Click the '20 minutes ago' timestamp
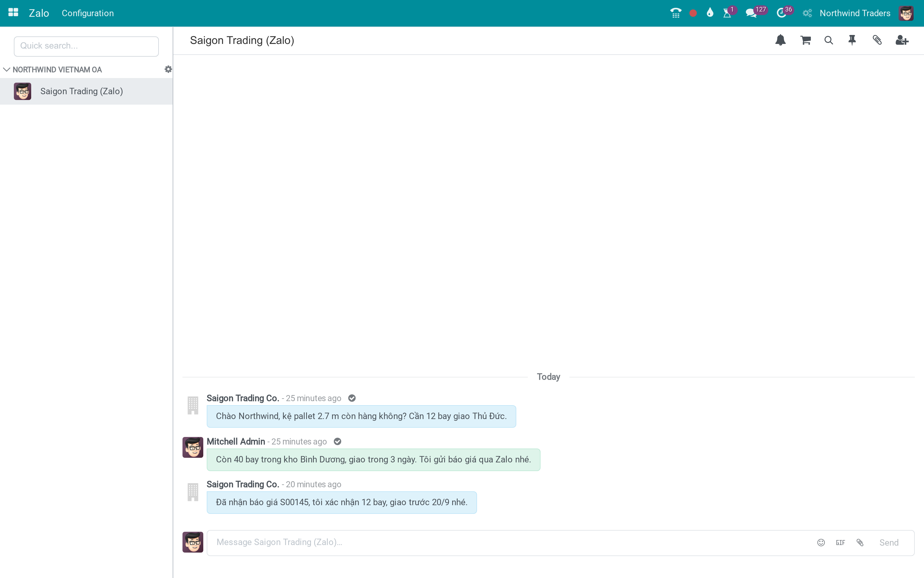This screenshot has width=924, height=578. coord(314,484)
